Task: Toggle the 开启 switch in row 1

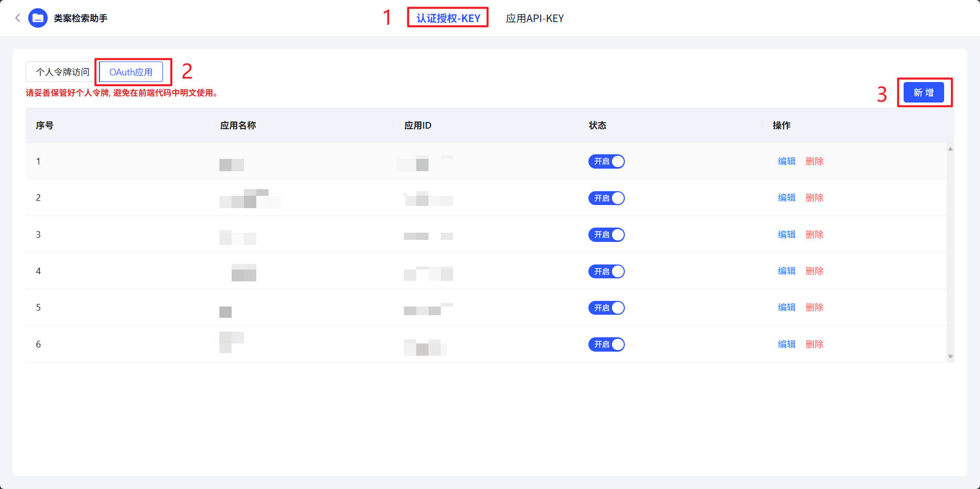Action: 606,161
